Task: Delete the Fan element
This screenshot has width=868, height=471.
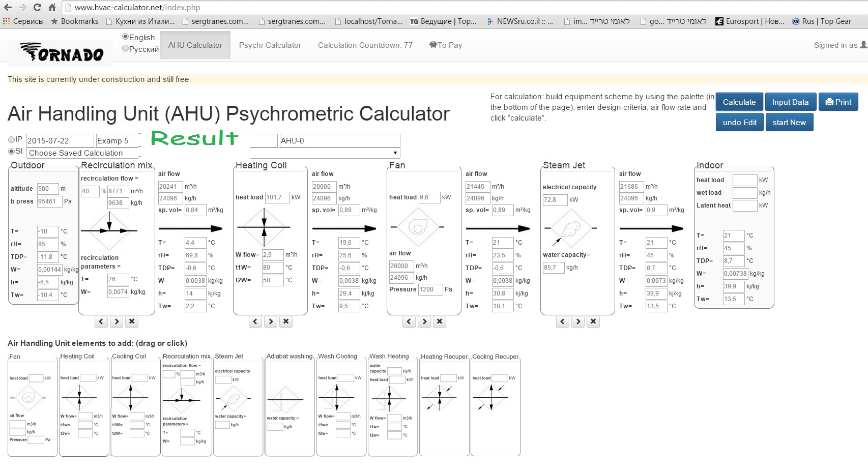Action: pos(440,321)
